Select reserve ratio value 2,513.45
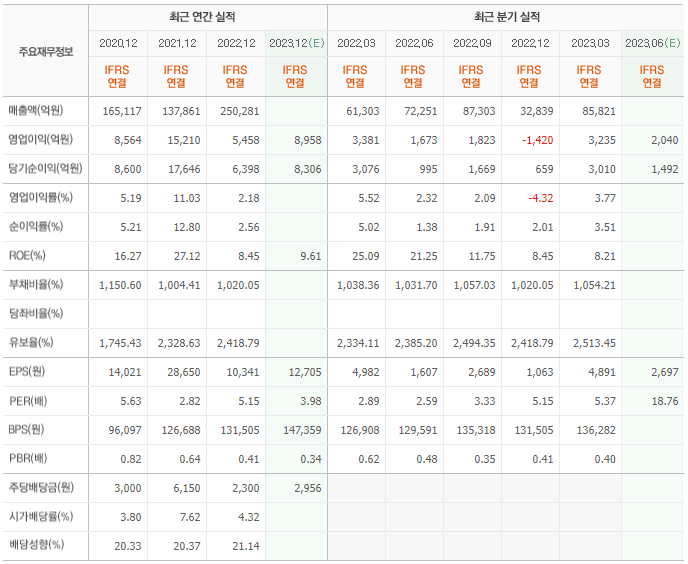 coord(595,343)
